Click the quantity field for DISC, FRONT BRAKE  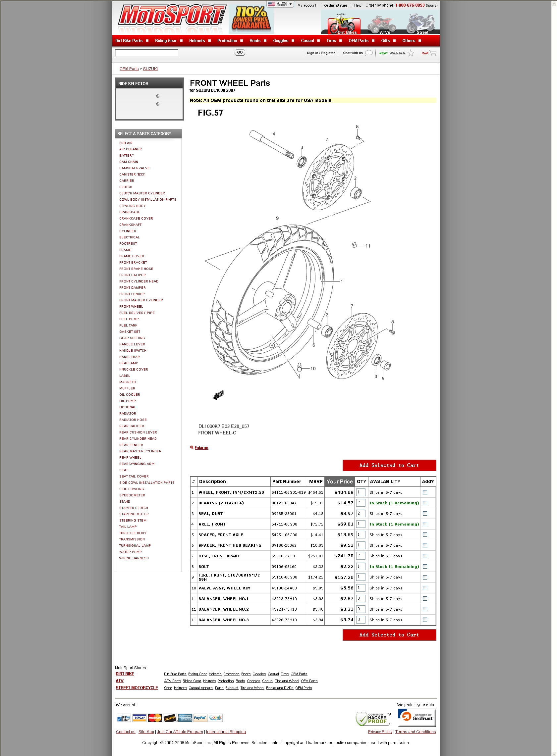(361, 556)
